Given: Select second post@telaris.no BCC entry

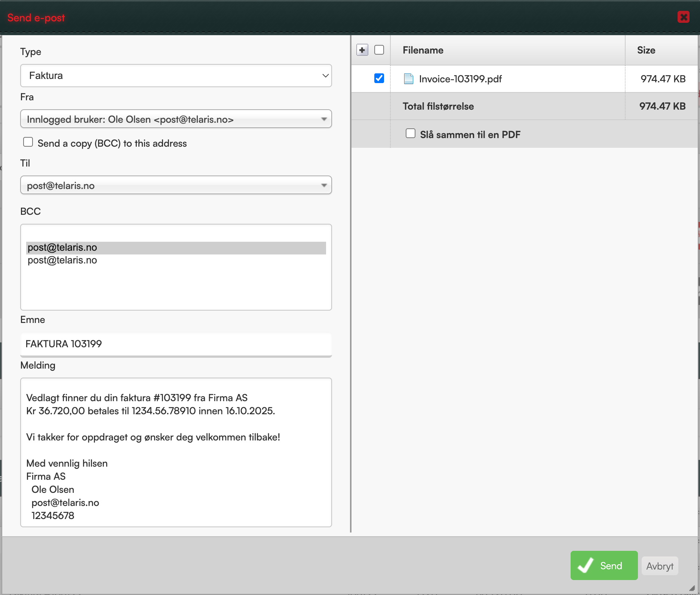Looking at the screenshot, I should click(62, 260).
